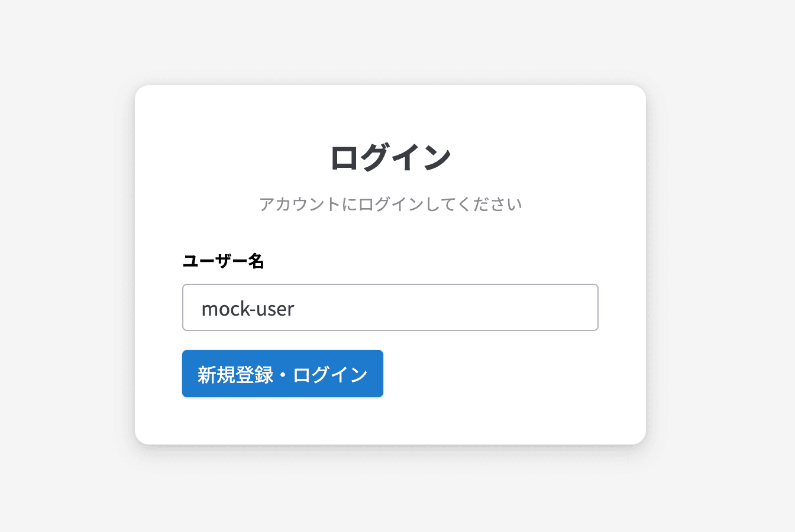Click the center of the blue button
795x532 pixels.
coord(283,374)
